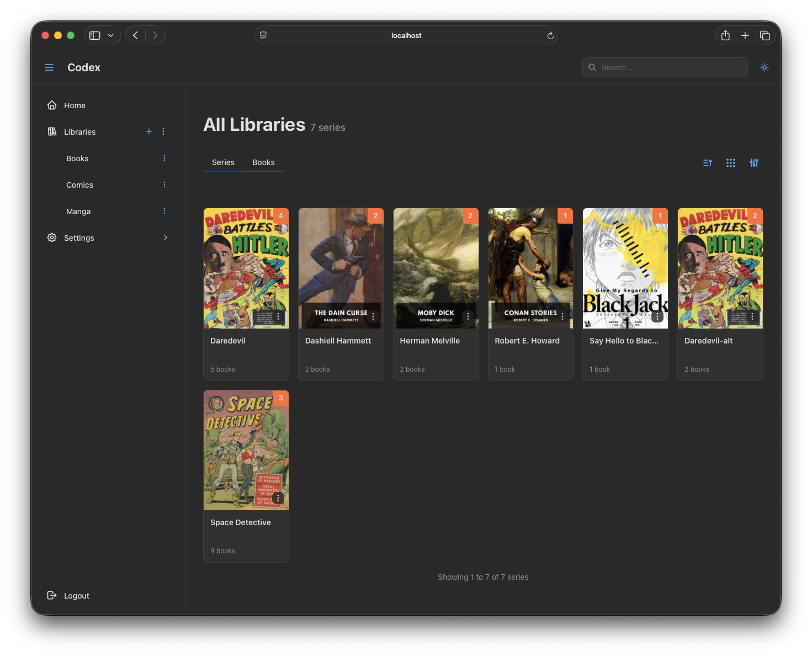Open the kebab menu beside Comics library
Viewport: 812px width, 656px height.
click(x=164, y=184)
